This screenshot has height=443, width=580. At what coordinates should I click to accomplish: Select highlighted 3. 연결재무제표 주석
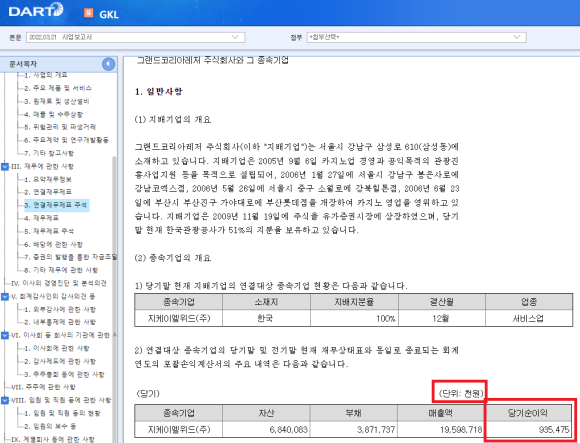[57, 205]
